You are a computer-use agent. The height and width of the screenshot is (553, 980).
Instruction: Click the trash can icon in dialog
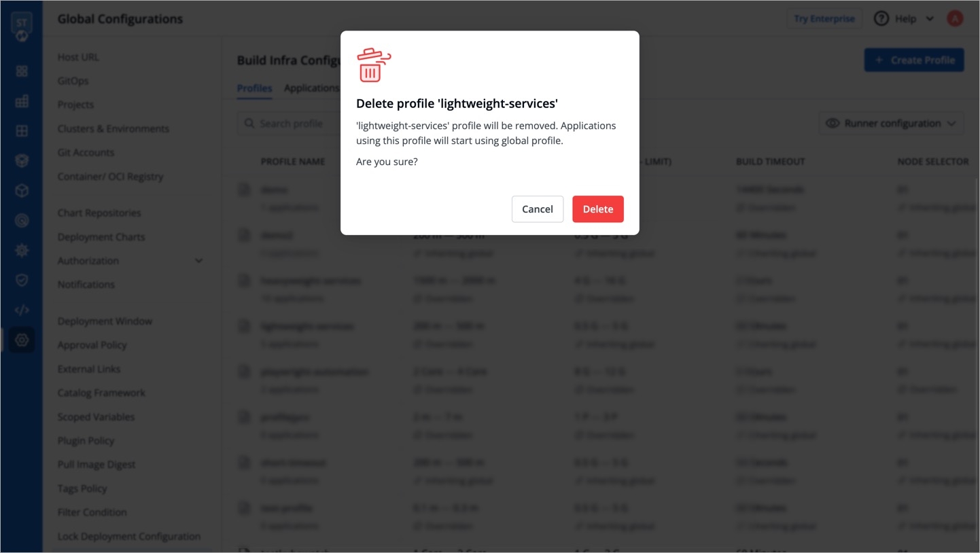pyautogui.click(x=373, y=65)
